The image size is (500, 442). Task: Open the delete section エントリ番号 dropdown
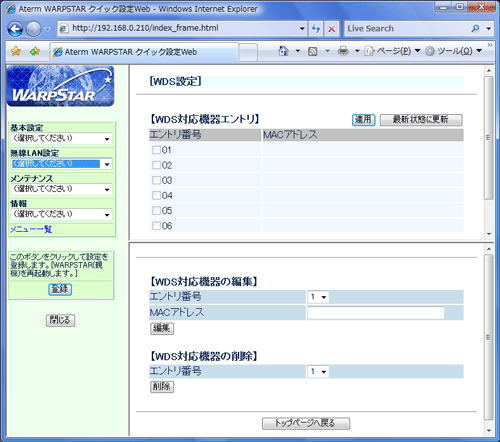tap(318, 371)
